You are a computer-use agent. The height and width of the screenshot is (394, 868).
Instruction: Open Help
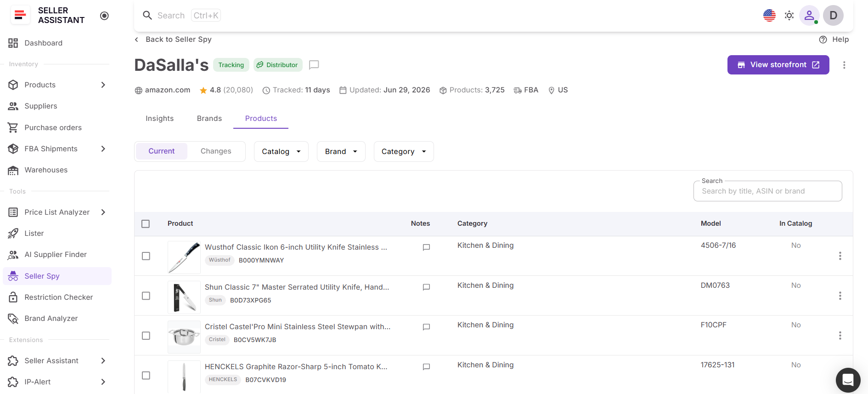click(x=834, y=40)
